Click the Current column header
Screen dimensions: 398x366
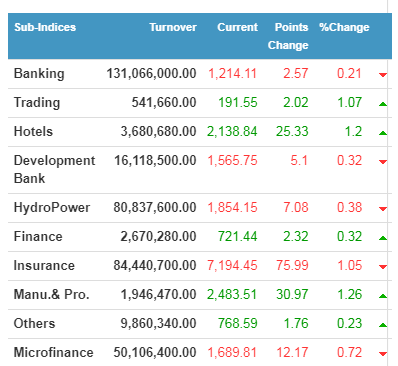coord(237,27)
